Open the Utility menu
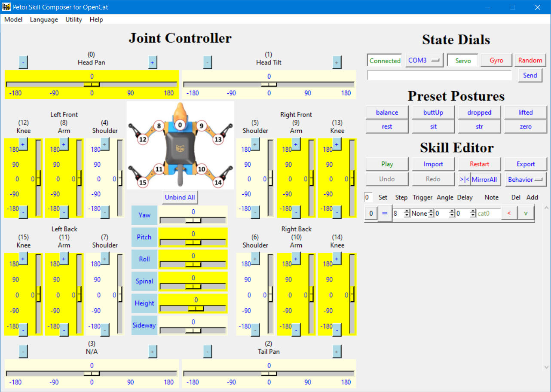 tap(73, 19)
